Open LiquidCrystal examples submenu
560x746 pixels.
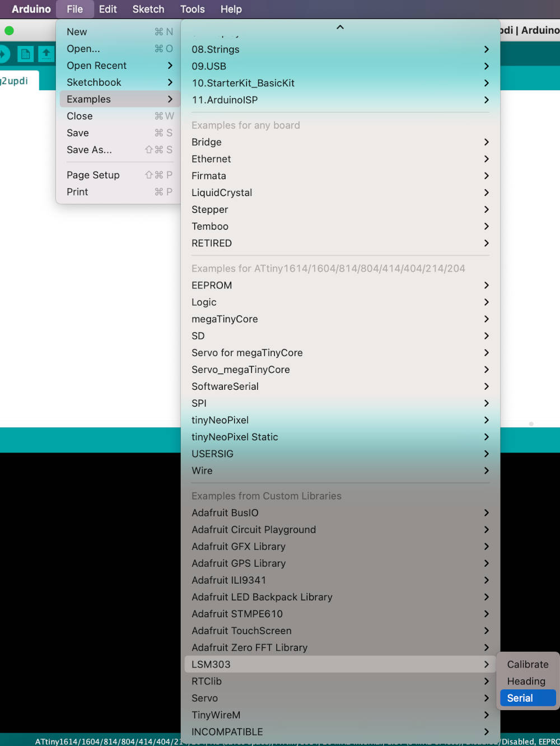pos(340,193)
